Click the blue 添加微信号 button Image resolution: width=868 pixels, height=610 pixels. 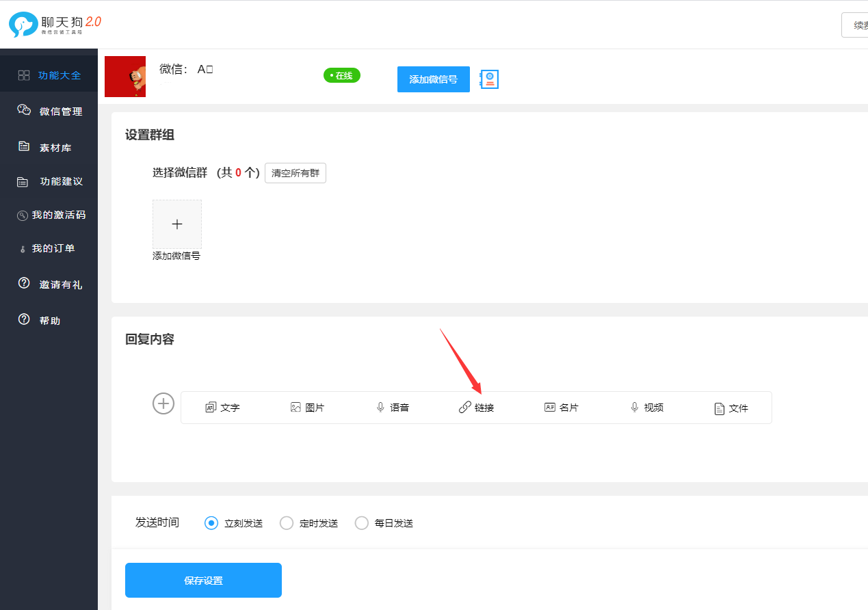coord(434,79)
